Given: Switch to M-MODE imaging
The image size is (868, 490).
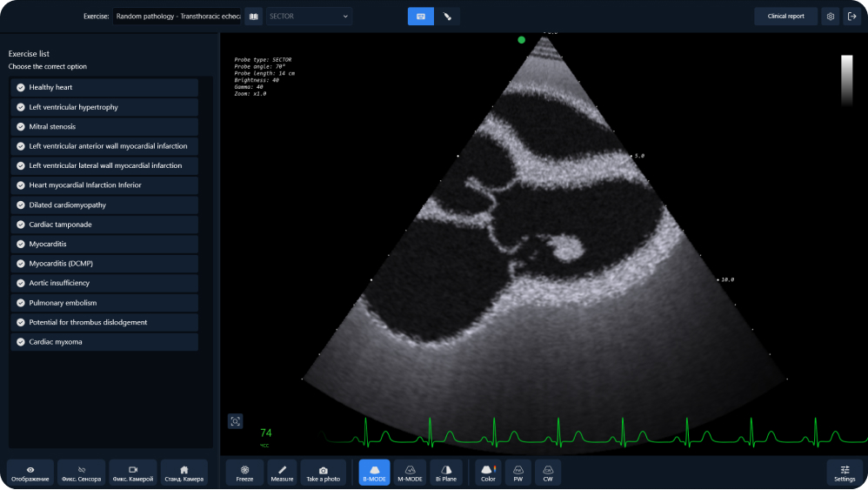Looking at the screenshot, I should pyautogui.click(x=410, y=473).
